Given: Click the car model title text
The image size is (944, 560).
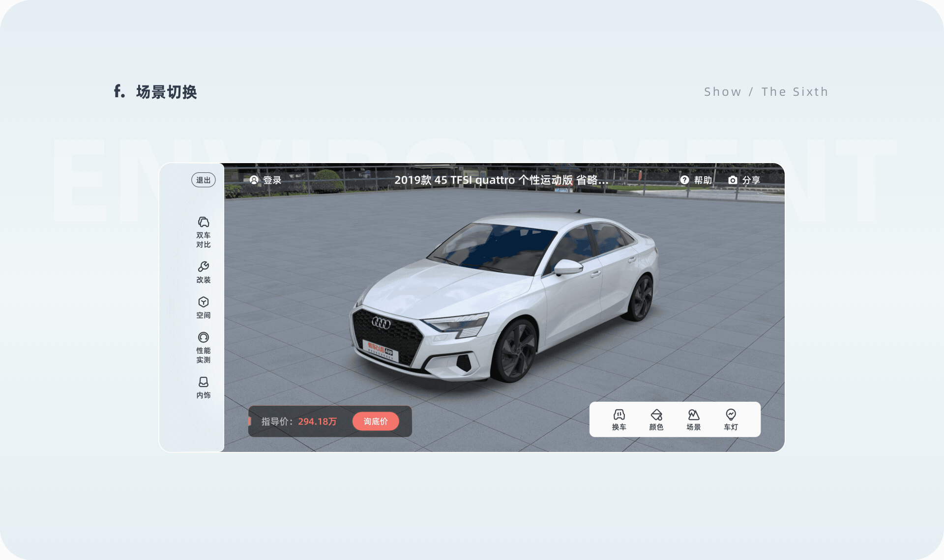Looking at the screenshot, I should 501,180.
